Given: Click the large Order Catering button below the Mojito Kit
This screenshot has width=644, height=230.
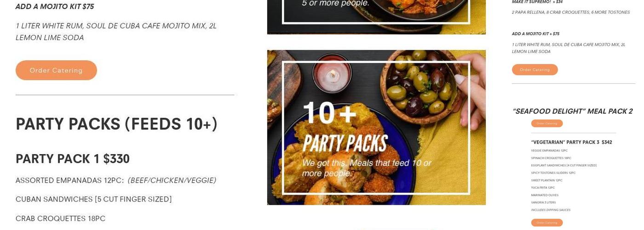Looking at the screenshot, I should 56,70.
